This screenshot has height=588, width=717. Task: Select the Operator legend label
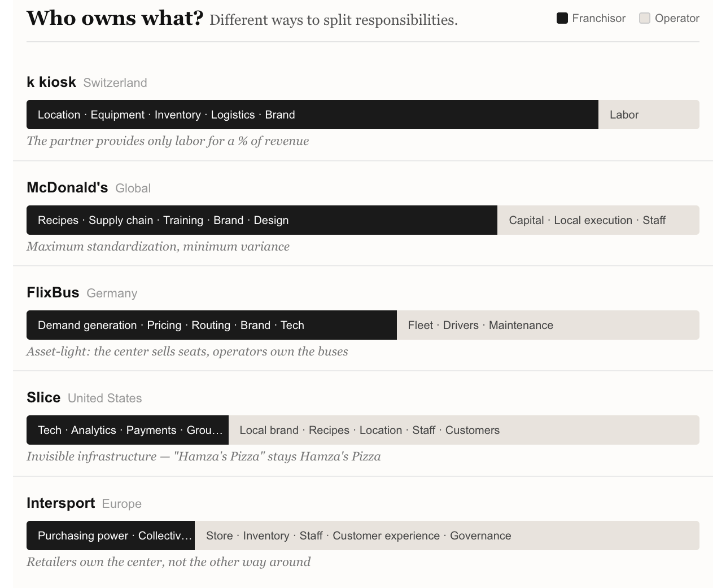pyautogui.click(x=677, y=18)
